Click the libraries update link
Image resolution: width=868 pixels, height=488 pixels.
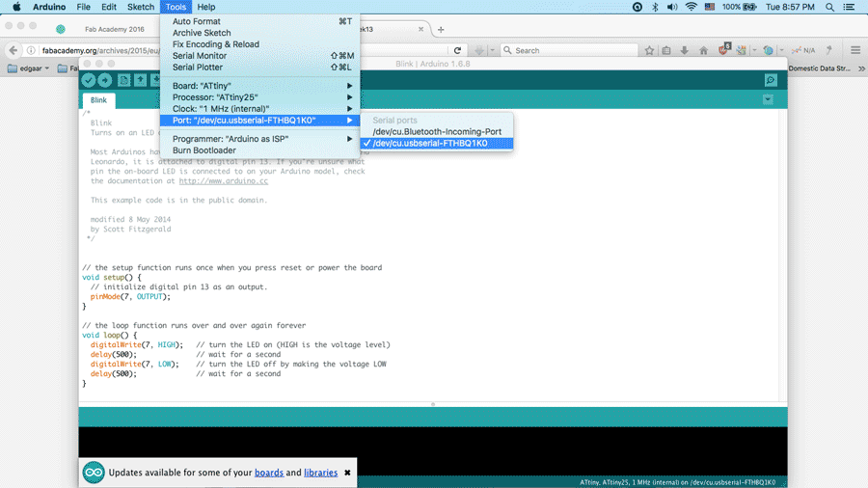320,473
